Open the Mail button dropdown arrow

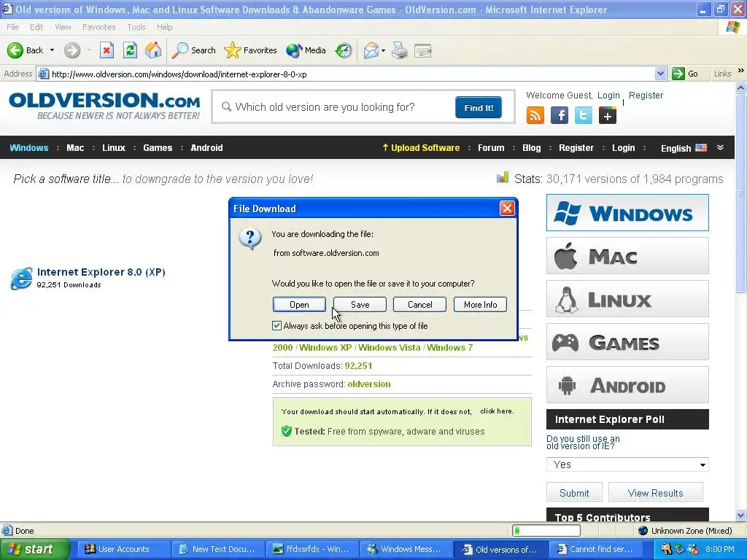pos(383,50)
